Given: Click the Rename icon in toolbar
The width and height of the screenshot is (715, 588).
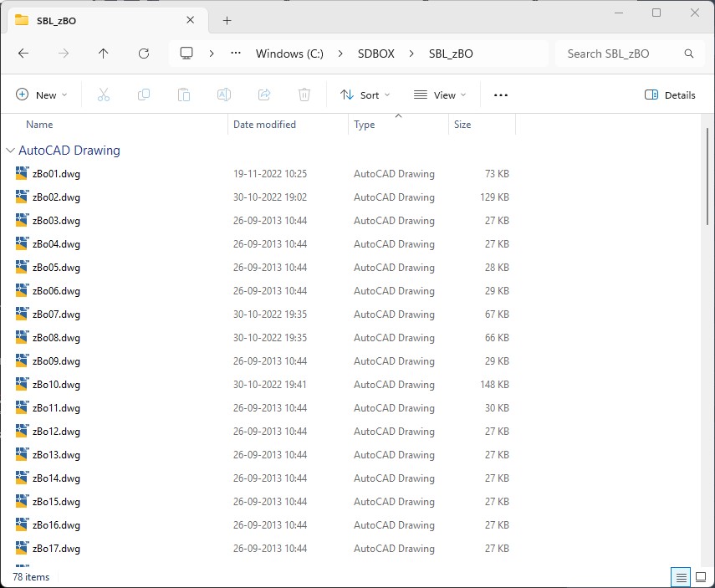Looking at the screenshot, I should tap(224, 95).
